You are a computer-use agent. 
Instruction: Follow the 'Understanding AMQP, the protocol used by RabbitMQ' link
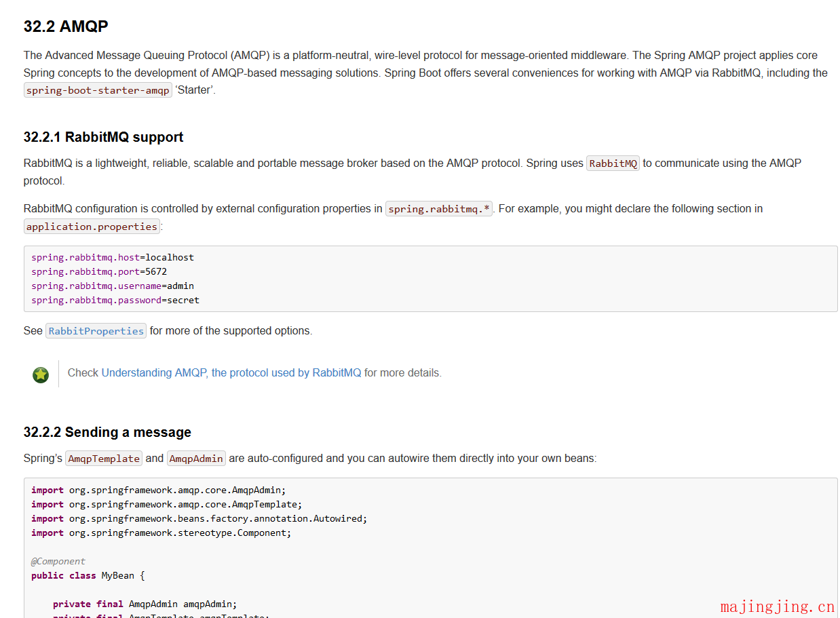231,372
